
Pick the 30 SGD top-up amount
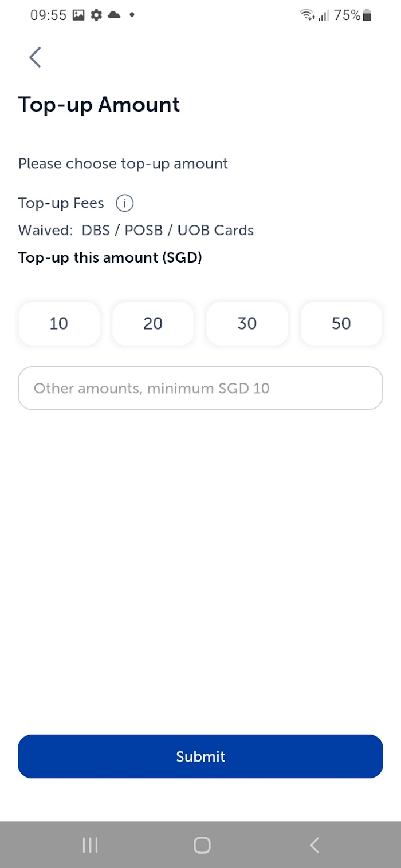(x=247, y=324)
